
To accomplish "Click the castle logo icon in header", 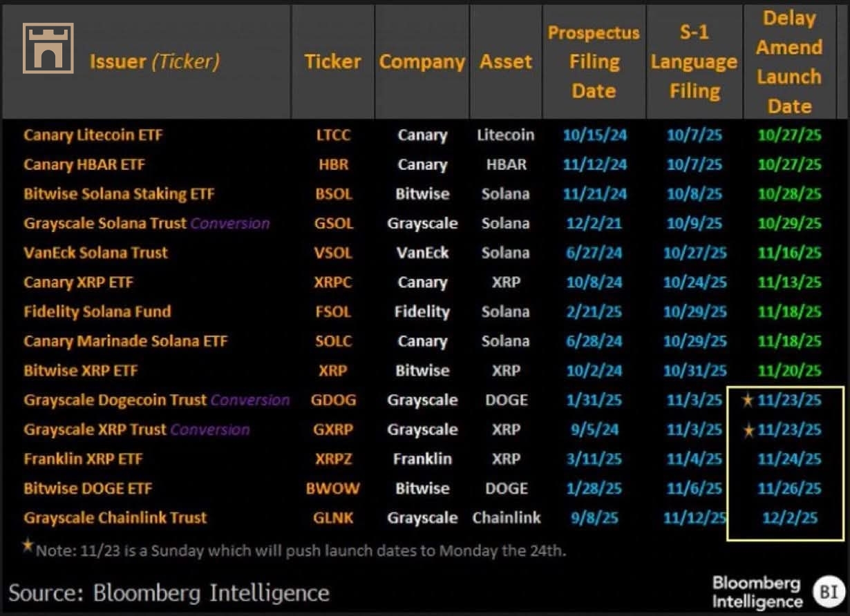I will [x=48, y=48].
